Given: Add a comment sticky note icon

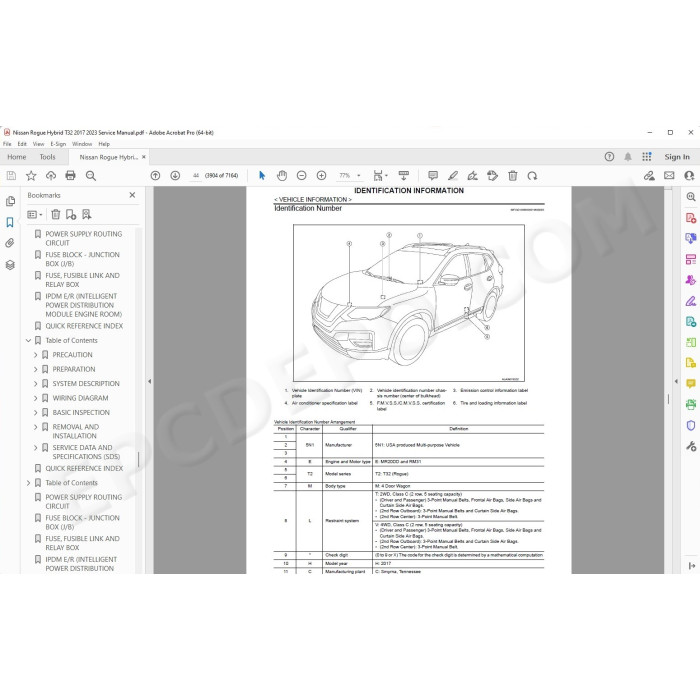Looking at the screenshot, I should click(x=433, y=175).
